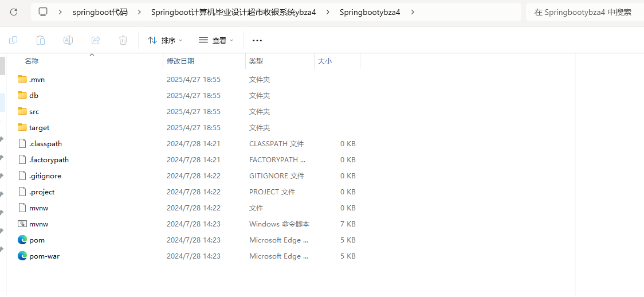Sort by 大小 column header
The height and width of the screenshot is (297, 644).
point(325,61)
